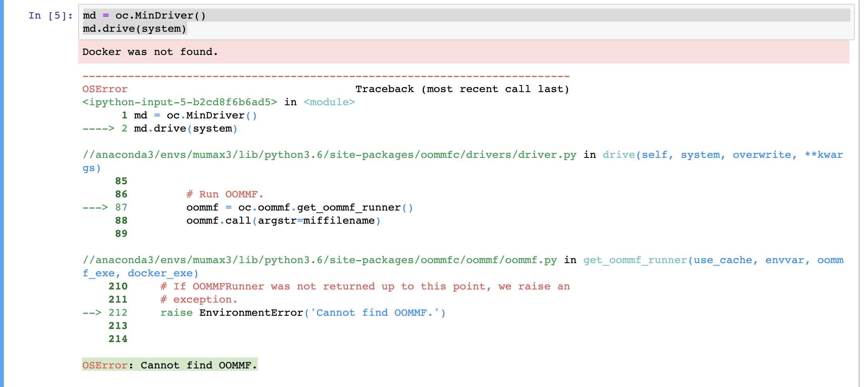Click the red 'OSError' traceback header
The height and width of the screenshot is (387, 868).
click(105, 89)
